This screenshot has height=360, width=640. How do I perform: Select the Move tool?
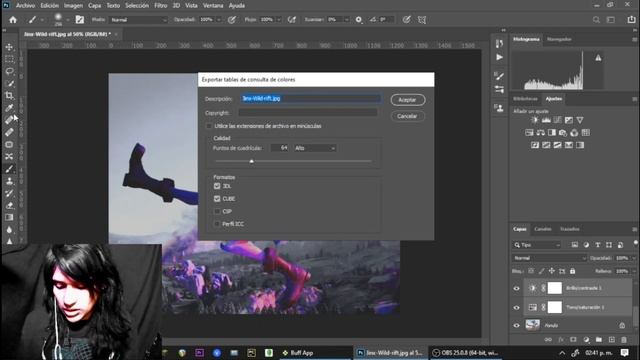coord(9,47)
